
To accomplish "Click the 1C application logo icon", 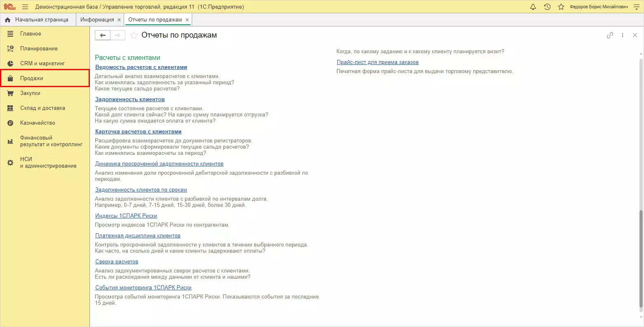I will (10, 7).
